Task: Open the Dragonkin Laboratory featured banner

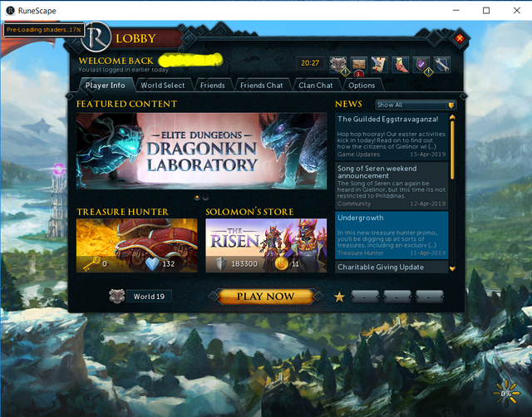Action: click(201, 151)
